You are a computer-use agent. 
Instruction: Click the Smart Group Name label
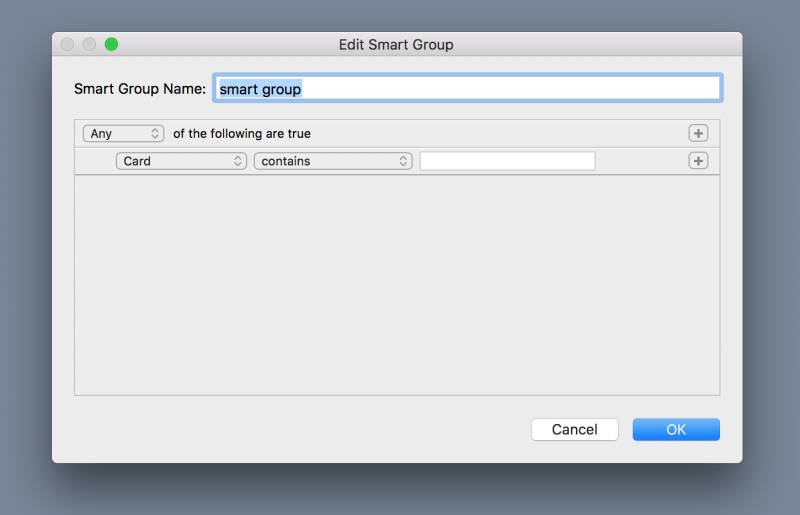tap(140, 89)
